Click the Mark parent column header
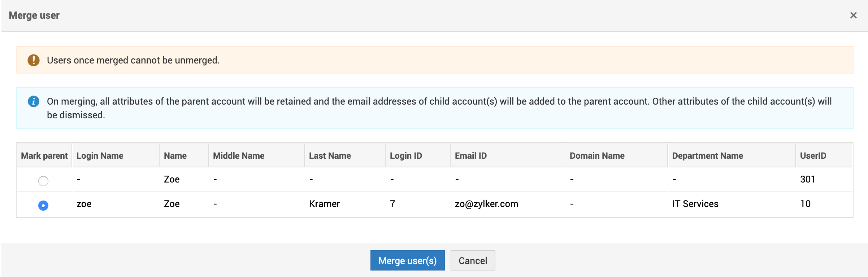868x277 pixels. tap(44, 156)
